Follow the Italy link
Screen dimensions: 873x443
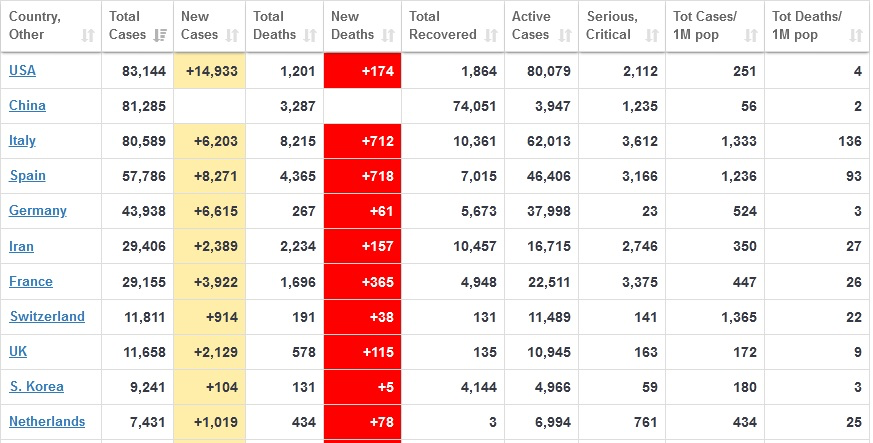[x=22, y=141]
